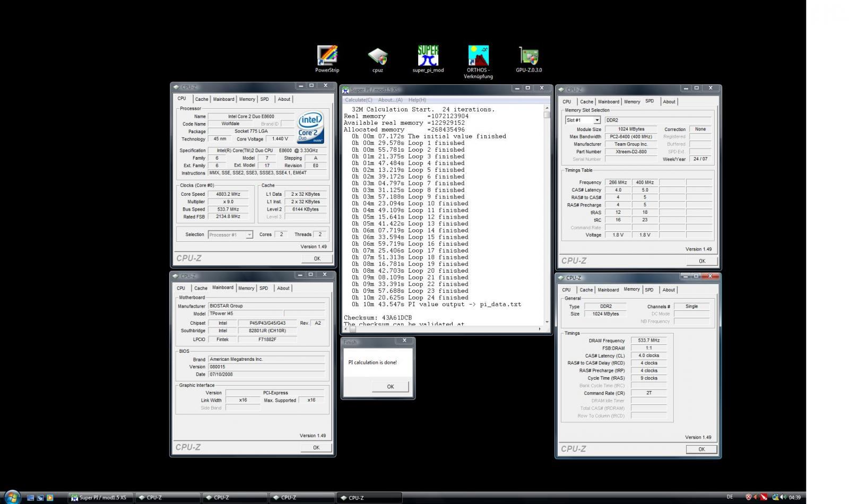Viewport: 849px width, 504px height.
Task: Click OK in the CPU-Z Mainboard window
Action: pyautogui.click(x=316, y=448)
